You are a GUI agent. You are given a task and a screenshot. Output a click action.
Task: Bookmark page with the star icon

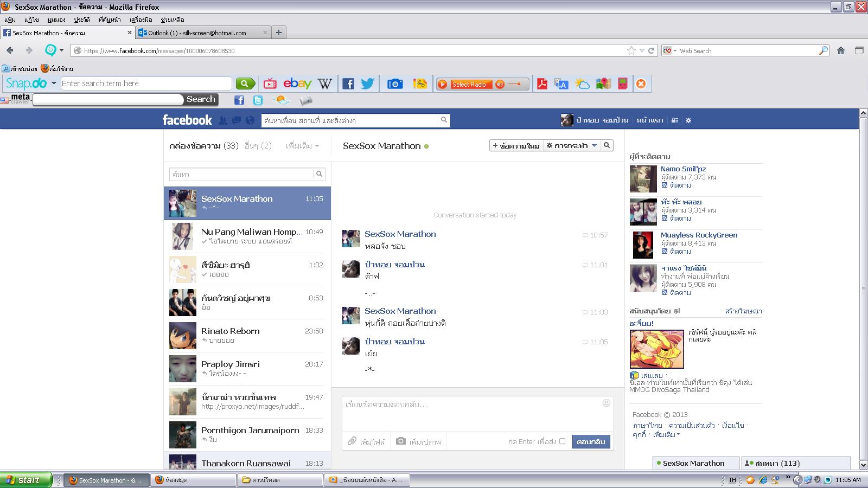point(631,50)
